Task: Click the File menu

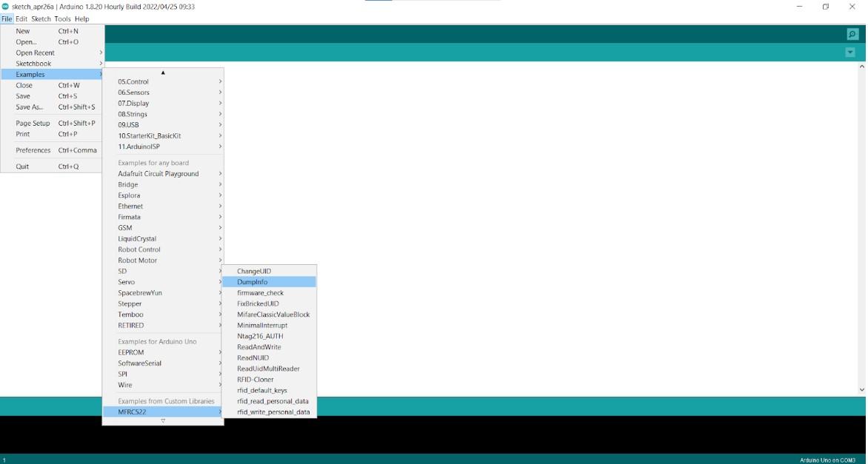Action: point(7,19)
